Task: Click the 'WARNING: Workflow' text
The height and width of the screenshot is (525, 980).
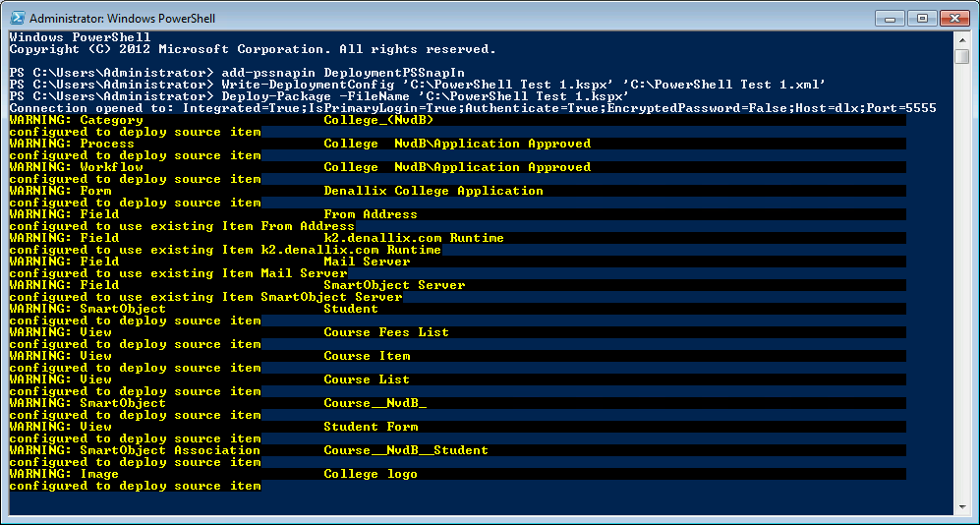Action: [76, 167]
